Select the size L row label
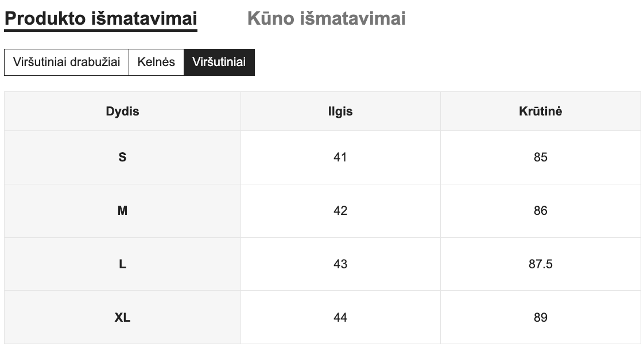Viewport: 644px width, 347px height. pyautogui.click(x=122, y=264)
